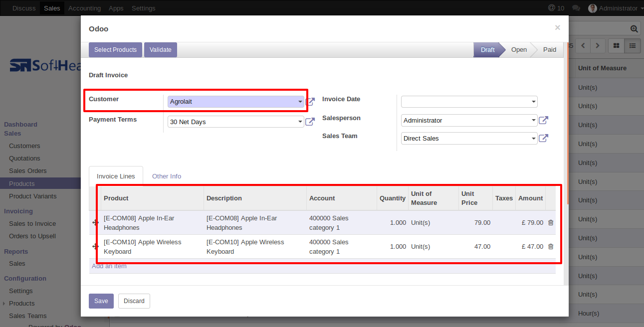This screenshot has height=327, width=644.
Task: Sort invoice lines by Amount column
Action: tap(531, 198)
